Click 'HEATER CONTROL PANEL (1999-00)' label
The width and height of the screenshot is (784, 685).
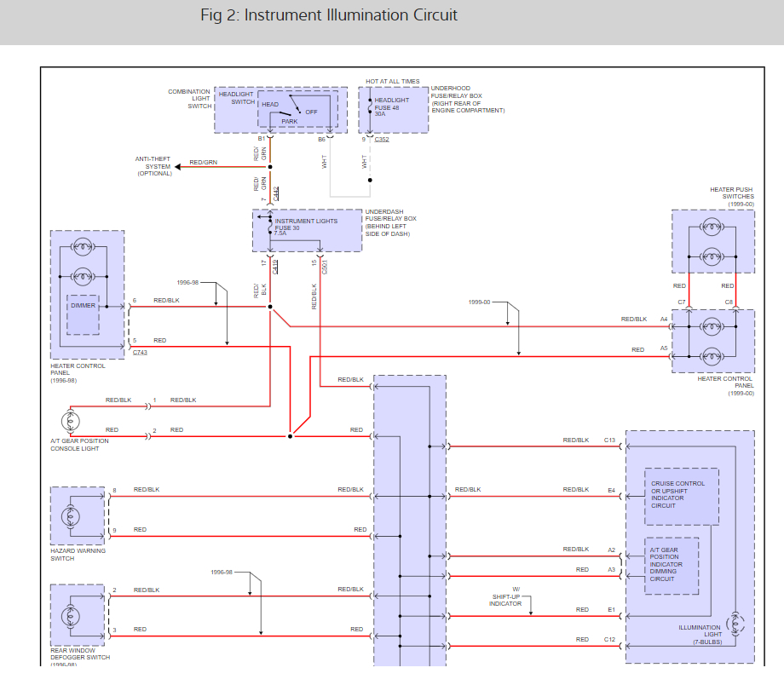[x=725, y=386]
